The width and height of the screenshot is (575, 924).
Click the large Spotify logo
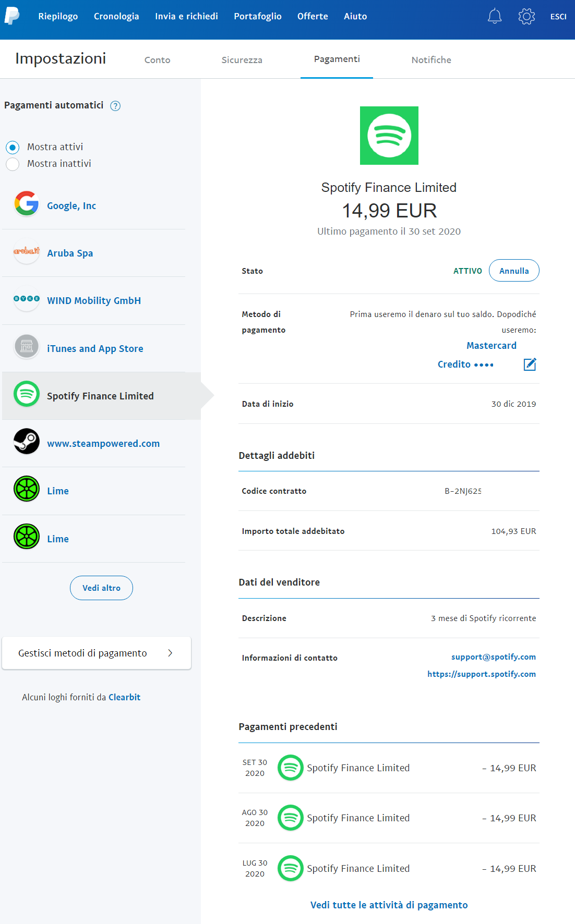click(389, 136)
